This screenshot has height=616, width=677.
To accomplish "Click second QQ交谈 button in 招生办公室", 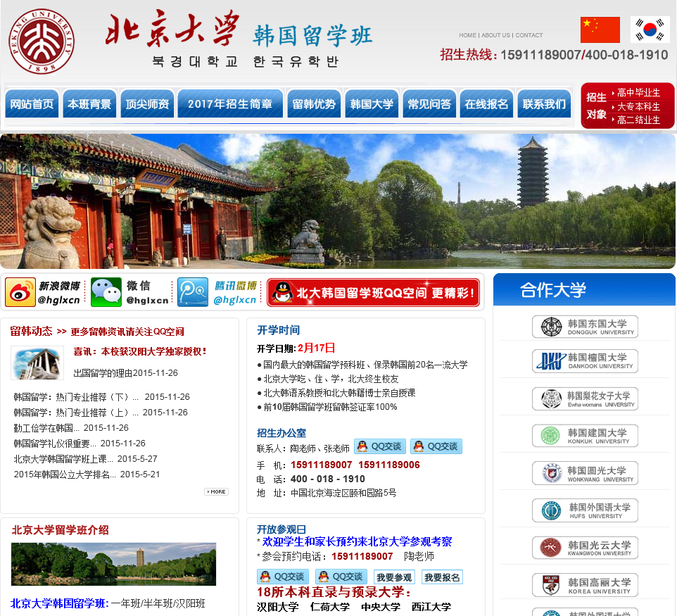I will [436, 446].
